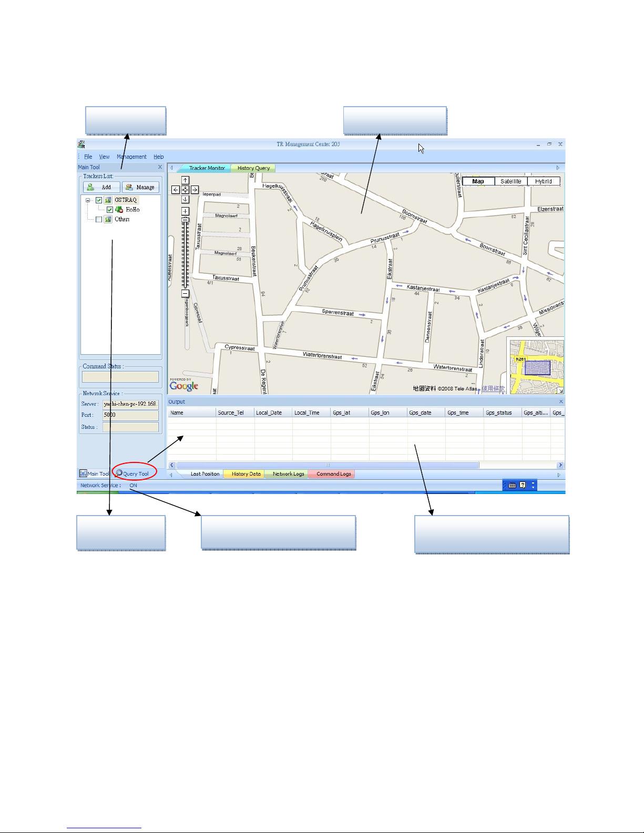Pan the map up with arrow icon

pyautogui.click(x=185, y=180)
